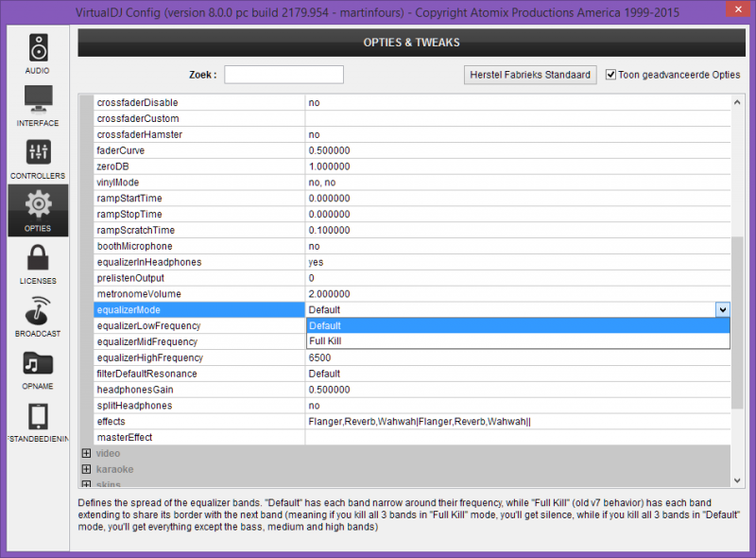Uncheck Toon geadvanceerde Opties checkbox
This screenshot has width=756, height=558.
click(x=610, y=75)
